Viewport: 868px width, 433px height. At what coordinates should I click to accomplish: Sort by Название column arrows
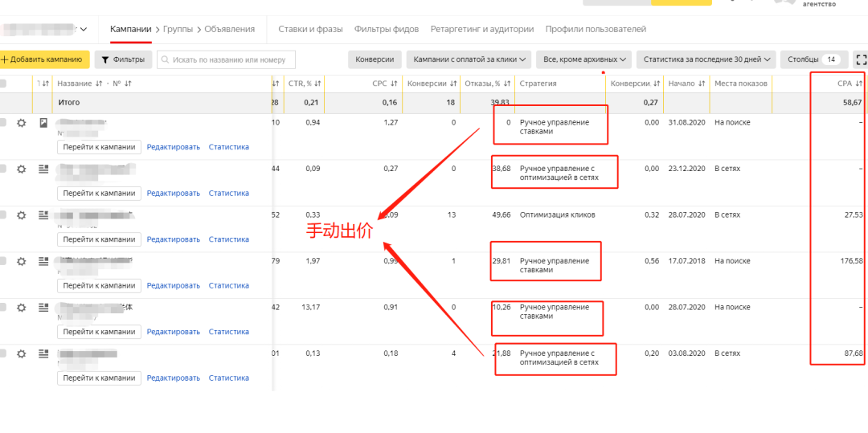coord(99,84)
